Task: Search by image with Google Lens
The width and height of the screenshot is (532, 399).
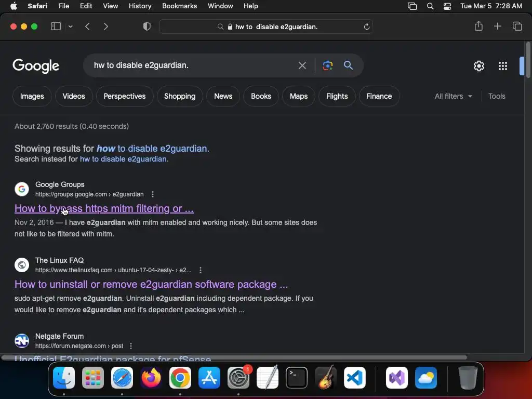Action: [327, 65]
